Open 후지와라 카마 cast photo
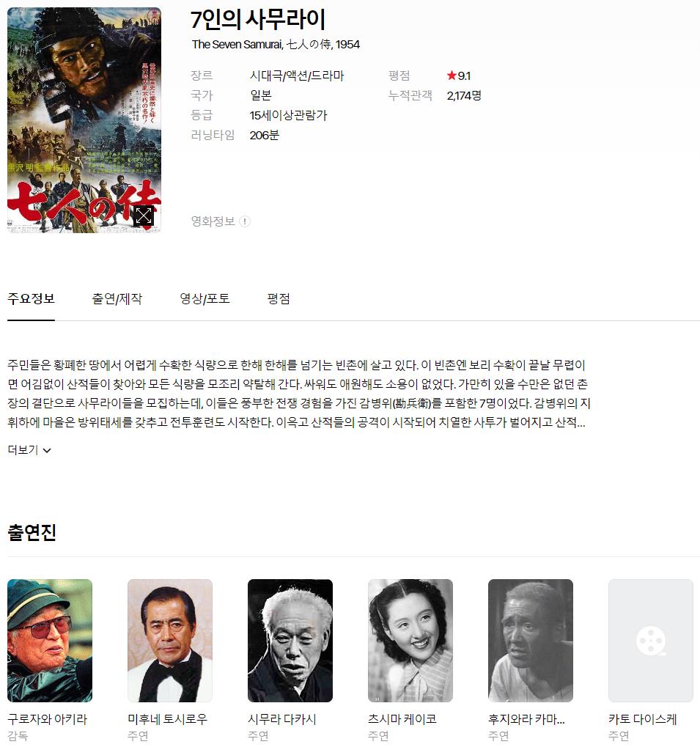 point(531,640)
